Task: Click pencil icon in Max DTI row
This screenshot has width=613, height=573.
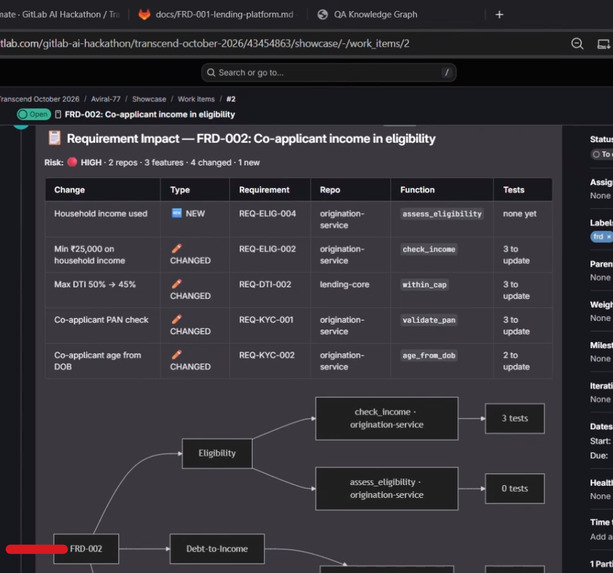Action: click(176, 284)
